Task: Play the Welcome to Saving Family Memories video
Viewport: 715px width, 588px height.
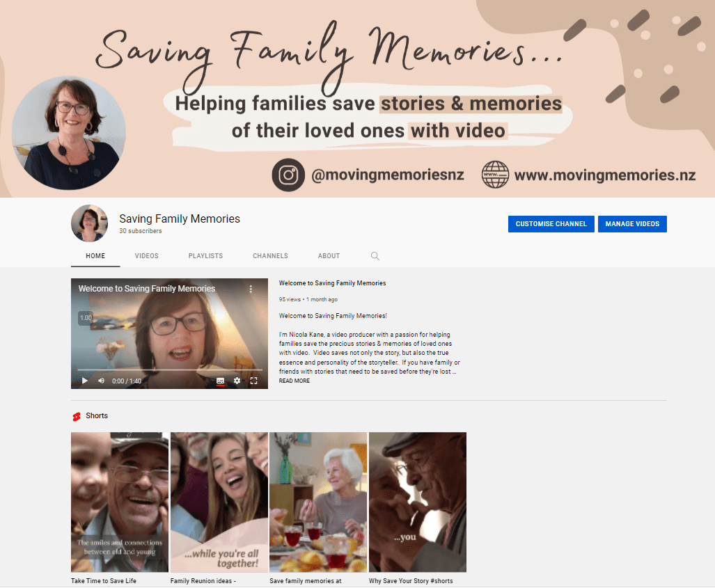Action: pos(85,381)
